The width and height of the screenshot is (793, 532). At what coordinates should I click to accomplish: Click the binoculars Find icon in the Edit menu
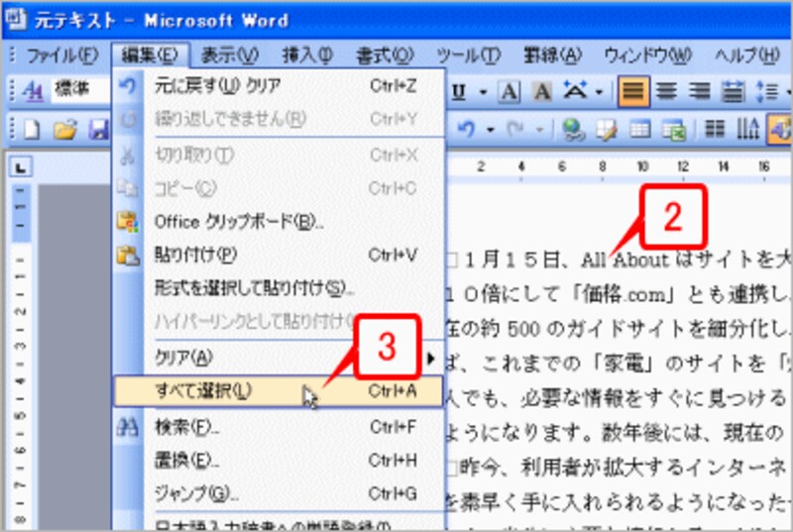click(128, 427)
